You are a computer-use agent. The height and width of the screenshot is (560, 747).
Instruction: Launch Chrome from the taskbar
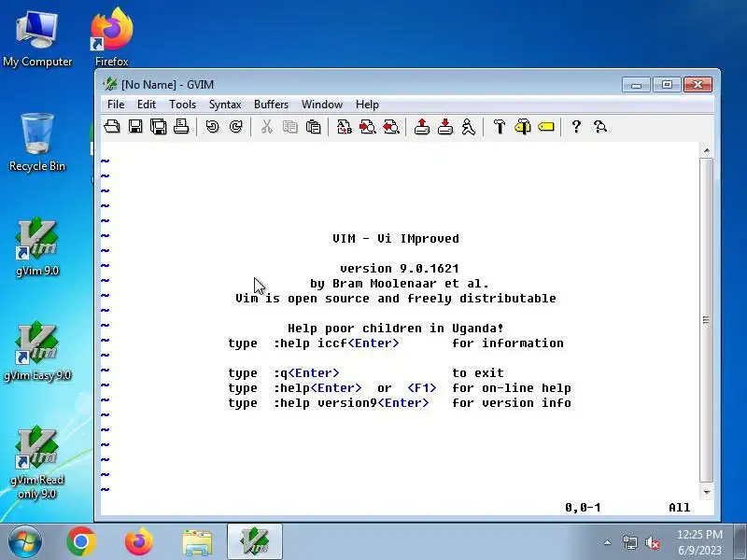point(81,542)
